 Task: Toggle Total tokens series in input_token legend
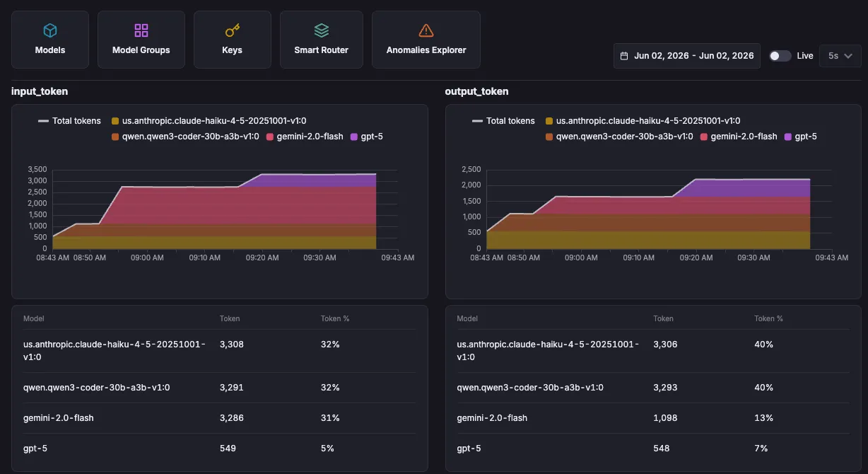tap(69, 121)
